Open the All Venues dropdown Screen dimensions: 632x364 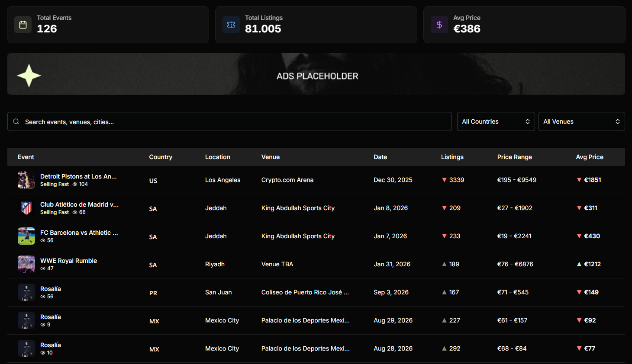point(581,121)
